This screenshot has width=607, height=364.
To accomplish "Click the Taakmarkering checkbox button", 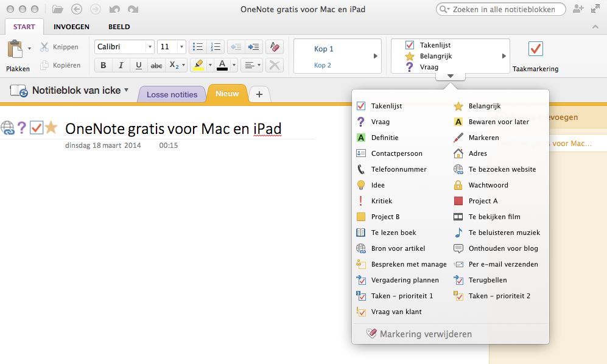I will coord(535,49).
